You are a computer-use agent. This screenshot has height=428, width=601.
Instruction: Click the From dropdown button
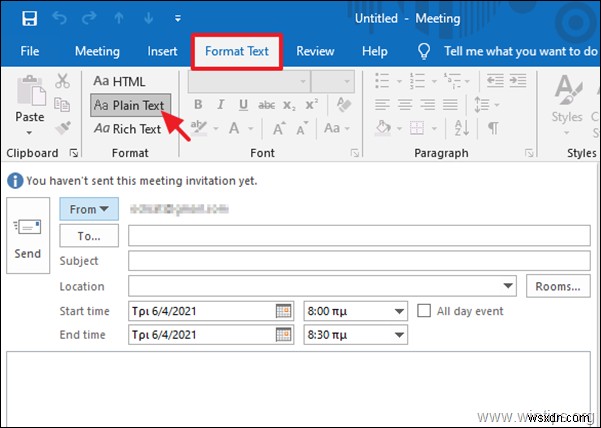[89, 209]
